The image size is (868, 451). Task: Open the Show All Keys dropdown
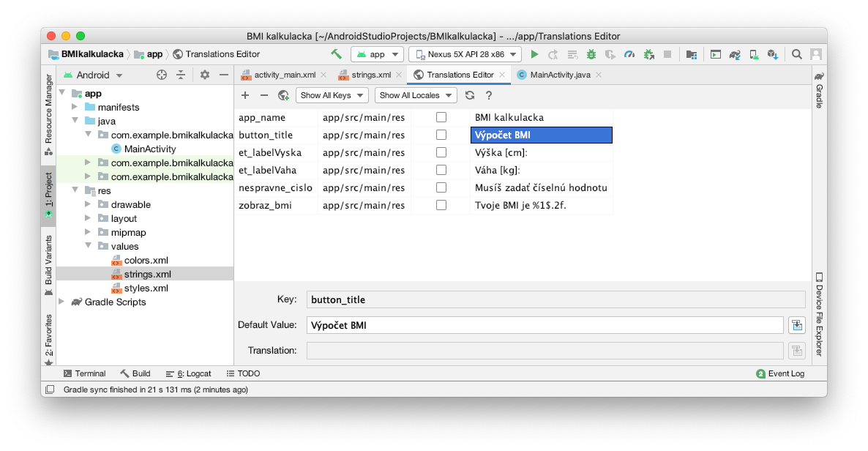pyautogui.click(x=332, y=95)
